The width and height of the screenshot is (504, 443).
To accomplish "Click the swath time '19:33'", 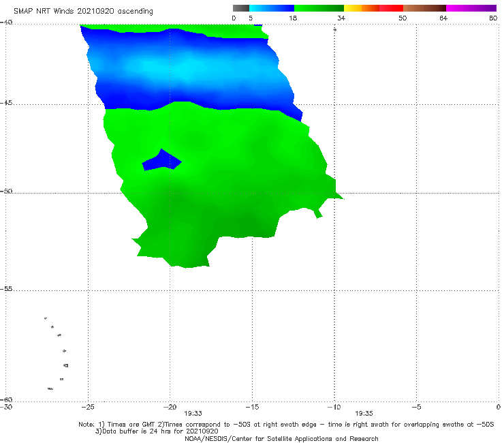I will pyautogui.click(x=193, y=414).
